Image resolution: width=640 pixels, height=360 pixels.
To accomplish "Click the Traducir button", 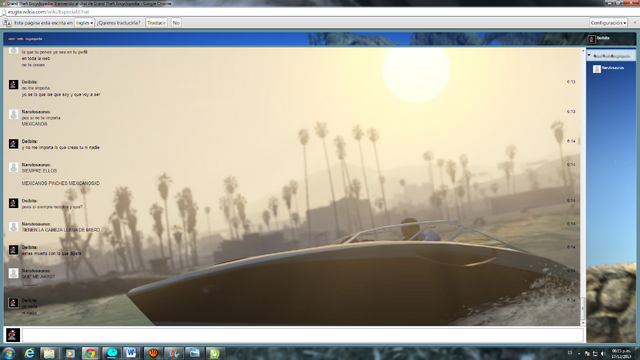I will [156, 23].
